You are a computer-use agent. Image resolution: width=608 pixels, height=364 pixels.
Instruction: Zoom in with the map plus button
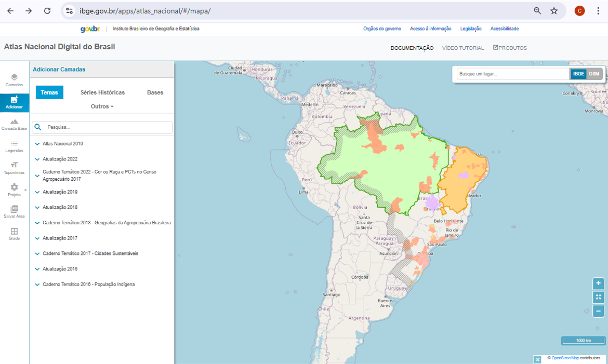click(x=599, y=284)
